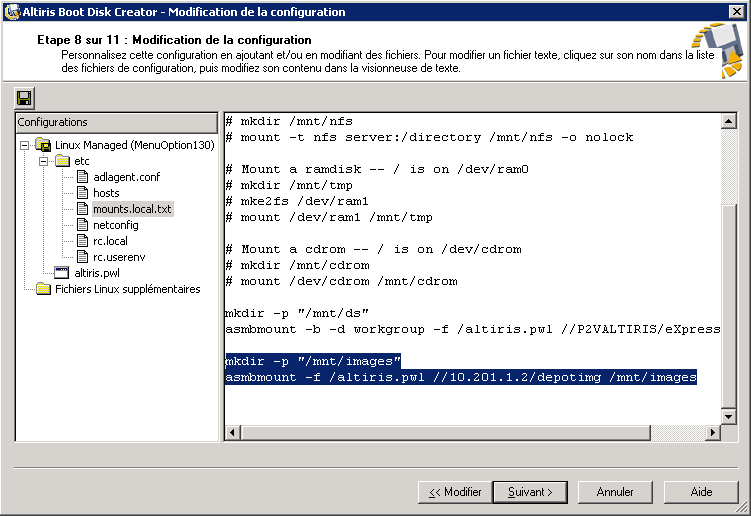Collapse the etc folder node
The image size is (751, 516).
coord(43,161)
